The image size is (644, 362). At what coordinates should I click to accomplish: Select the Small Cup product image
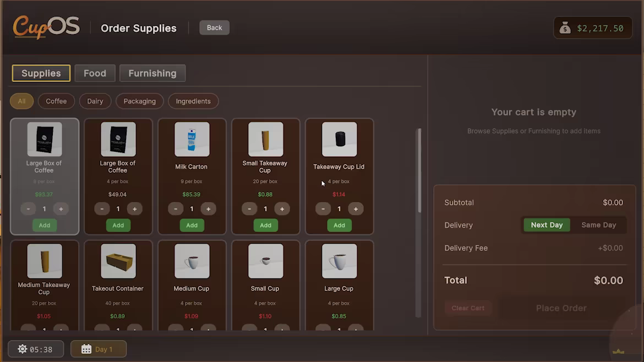pyautogui.click(x=266, y=261)
